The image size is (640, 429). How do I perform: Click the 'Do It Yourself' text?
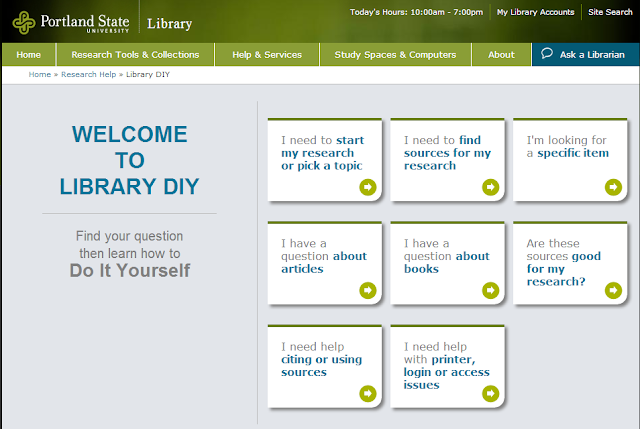click(x=130, y=270)
